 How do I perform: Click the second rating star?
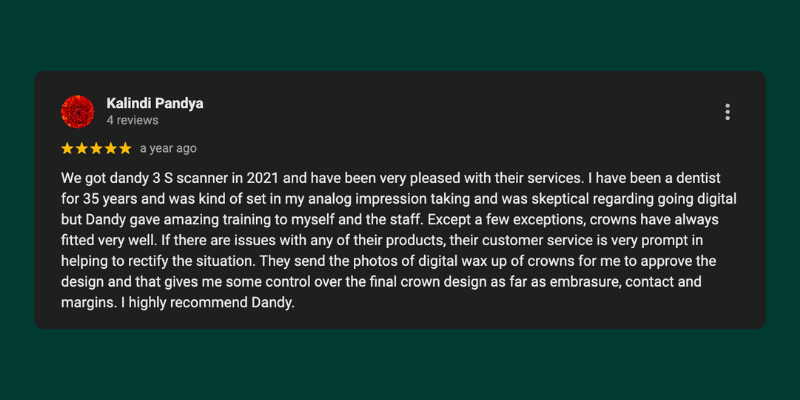(x=82, y=149)
